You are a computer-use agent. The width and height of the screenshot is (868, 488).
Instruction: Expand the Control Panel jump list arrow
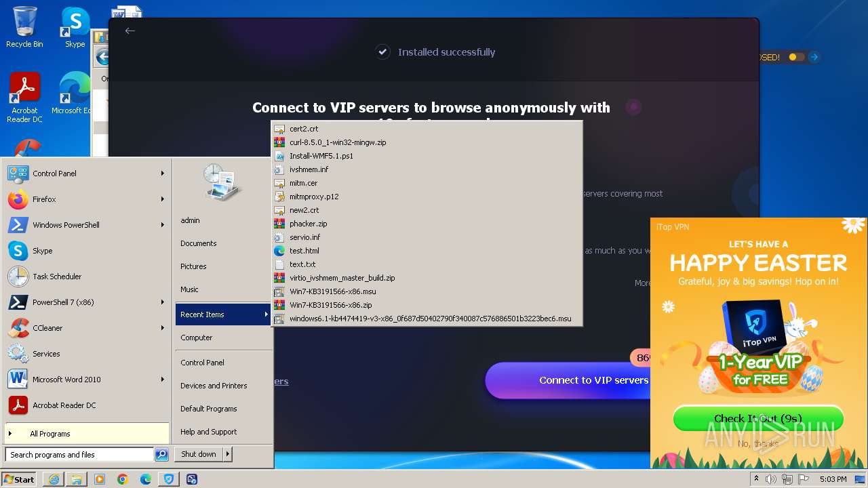[x=163, y=174]
